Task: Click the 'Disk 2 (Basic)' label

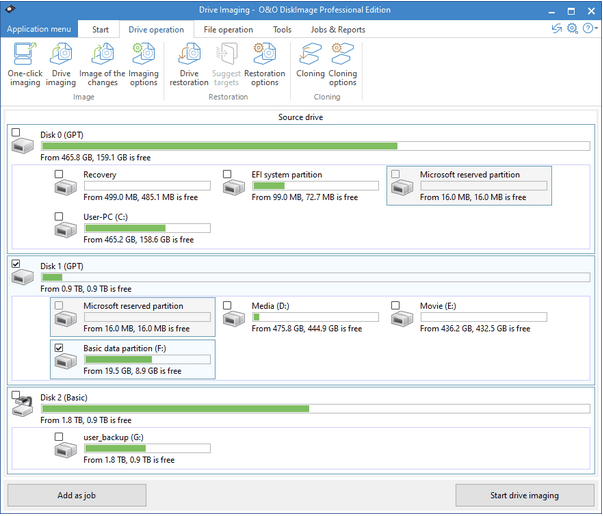Action: tap(64, 398)
